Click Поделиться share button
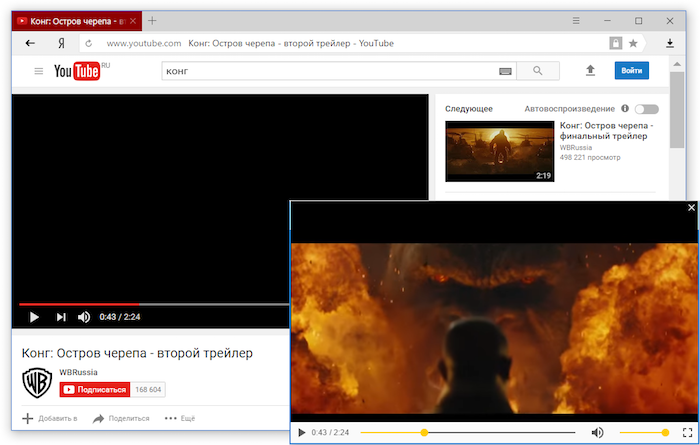 [x=121, y=418]
